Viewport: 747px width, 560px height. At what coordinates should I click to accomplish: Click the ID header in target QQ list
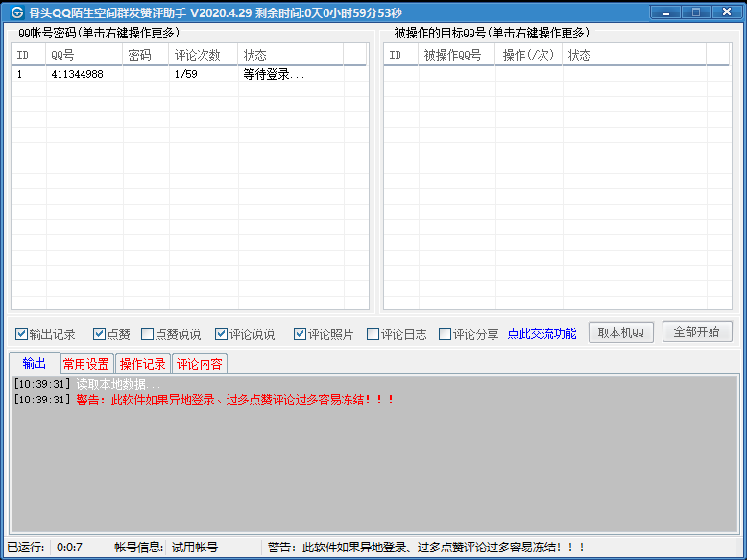click(x=401, y=55)
